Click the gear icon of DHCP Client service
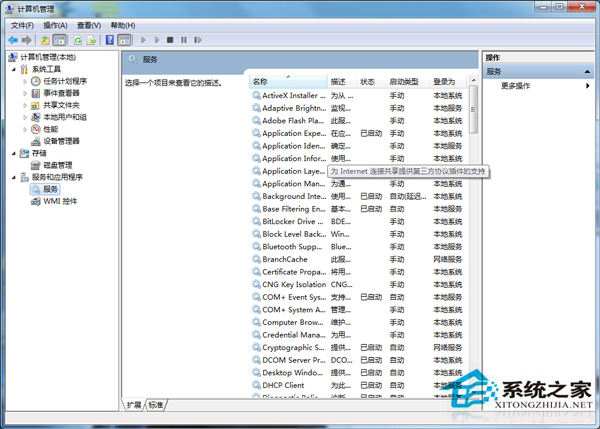600x429 pixels. click(x=256, y=385)
